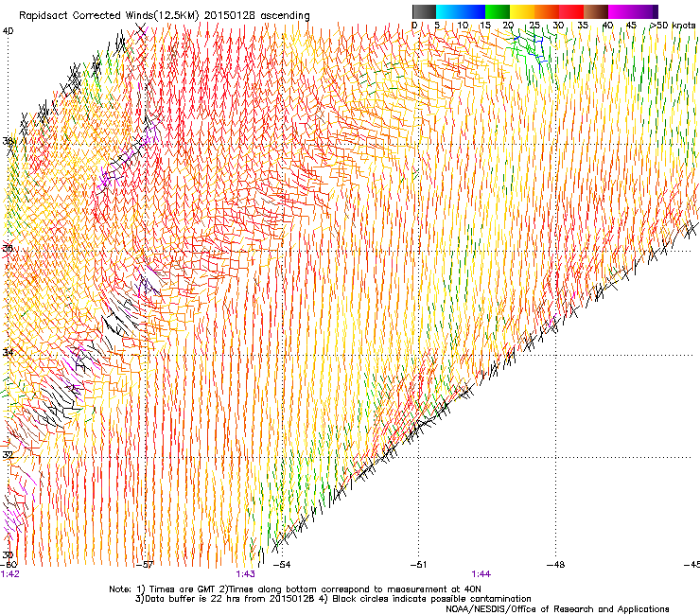
Task: Click the orange 25-30 knots legend swatch
Action: click(x=547, y=11)
